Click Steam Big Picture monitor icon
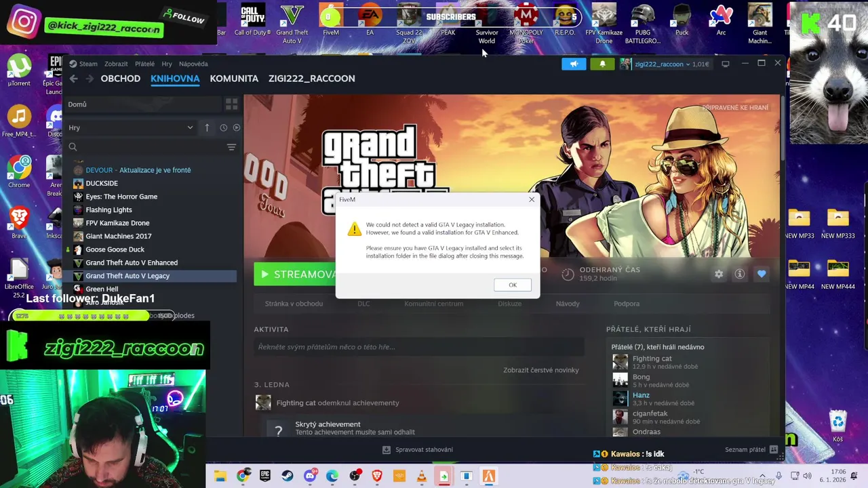 click(725, 64)
